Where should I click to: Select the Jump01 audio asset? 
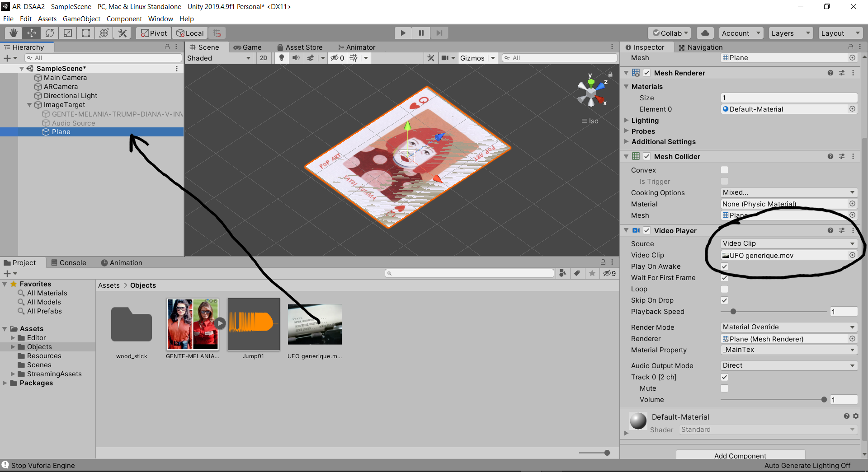pos(254,328)
